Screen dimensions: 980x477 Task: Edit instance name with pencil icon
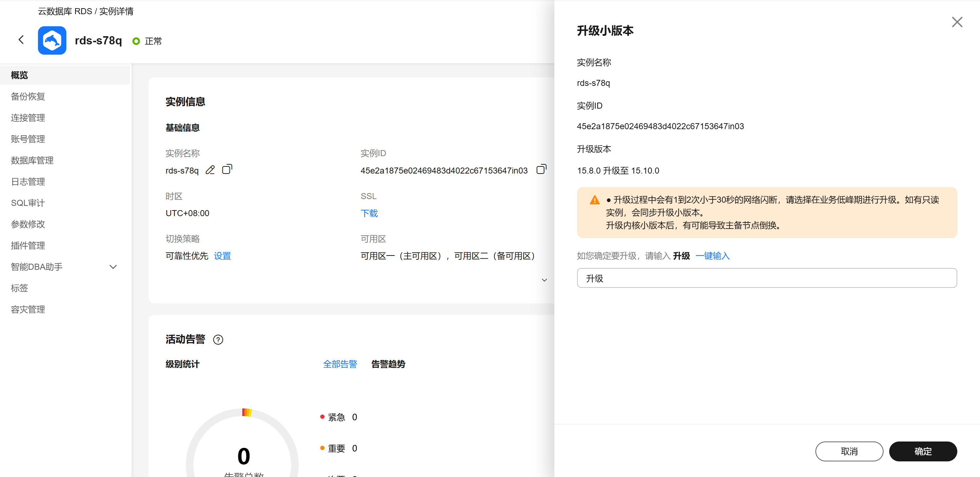click(x=210, y=170)
